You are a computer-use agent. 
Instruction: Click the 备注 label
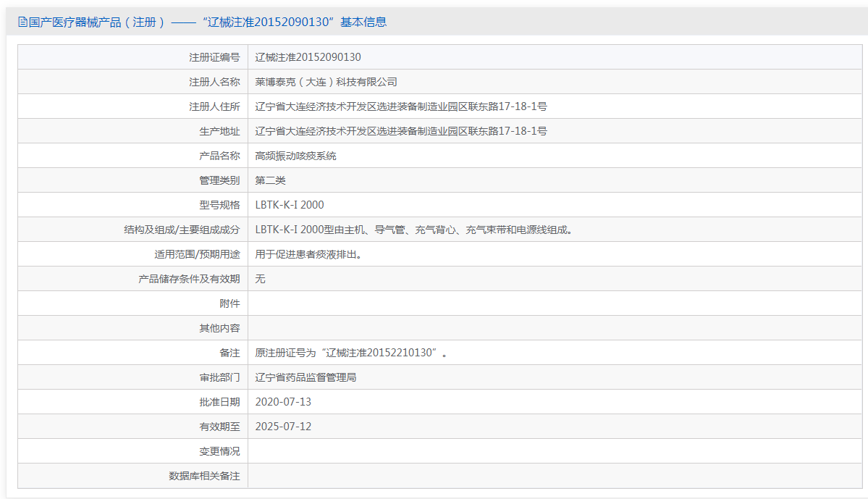click(x=229, y=353)
